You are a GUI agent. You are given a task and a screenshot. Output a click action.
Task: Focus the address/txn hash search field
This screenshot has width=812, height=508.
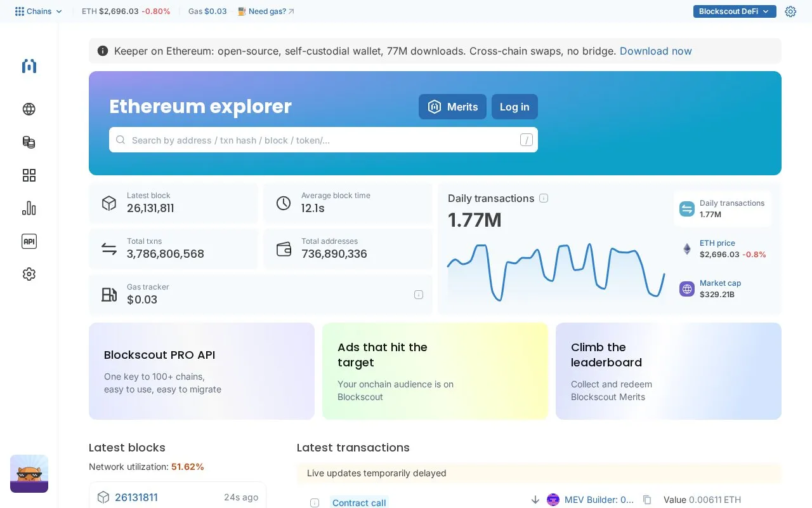pyautogui.click(x=324, y=140)
